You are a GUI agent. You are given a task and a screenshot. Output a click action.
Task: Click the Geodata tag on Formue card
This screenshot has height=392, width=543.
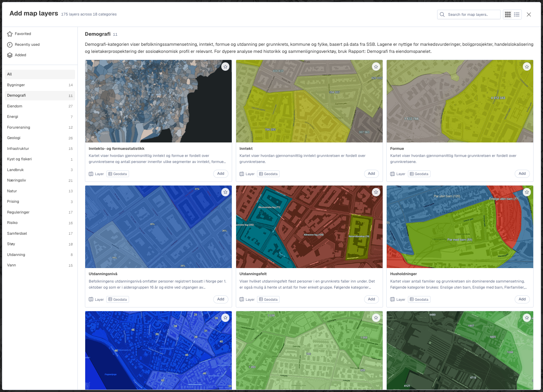(419, 174)
